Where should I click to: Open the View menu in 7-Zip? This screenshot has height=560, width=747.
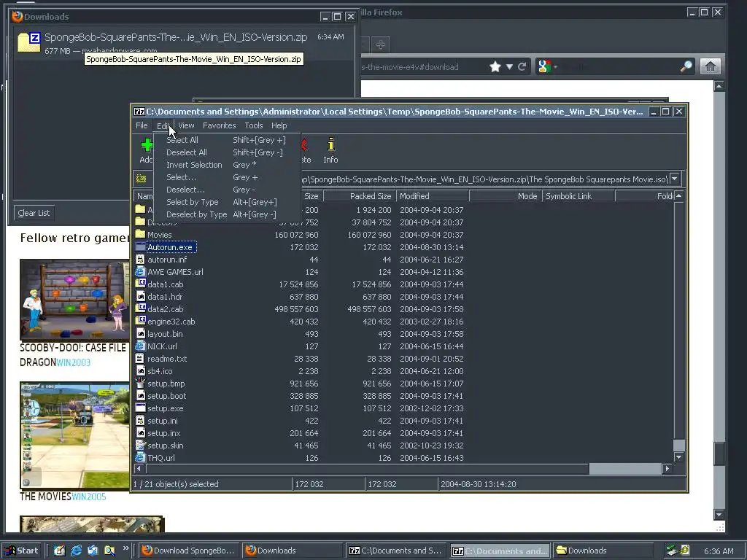[186, 125]
